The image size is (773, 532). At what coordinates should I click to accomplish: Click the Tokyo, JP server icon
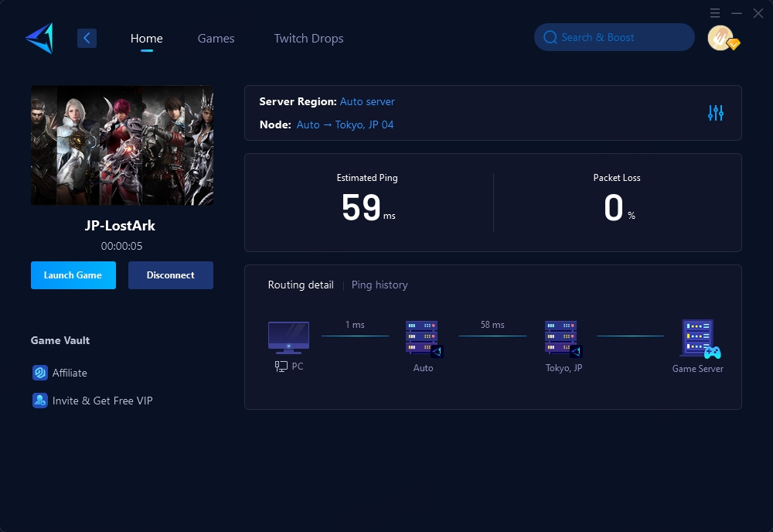pyautogui.click(x=564, y=339)
